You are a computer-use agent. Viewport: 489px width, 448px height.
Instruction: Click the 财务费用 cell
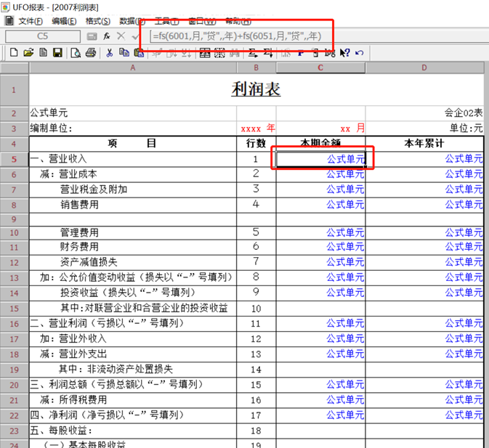133,247
